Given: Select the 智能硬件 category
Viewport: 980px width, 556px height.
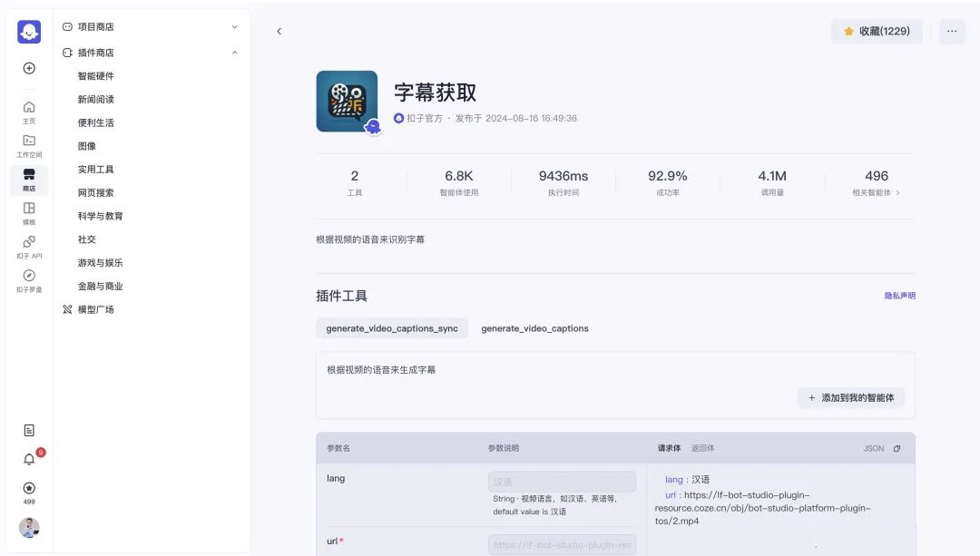Looking at the screenshot, I should 95,75.
